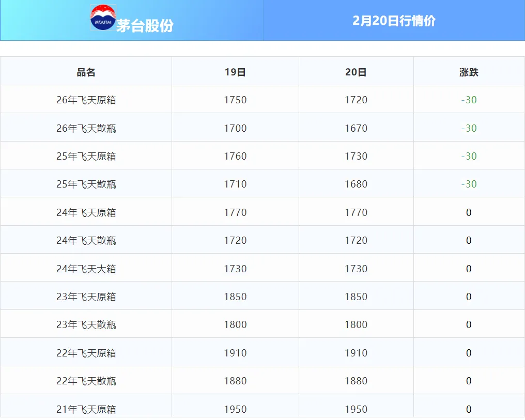The image size is (525, 420).
Task: Click 19日 price 1720 for 24年飞天散瓶
Action: click(236, 240)
